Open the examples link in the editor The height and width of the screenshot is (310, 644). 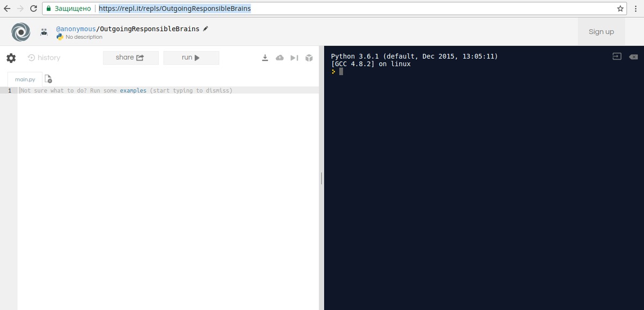133,91
